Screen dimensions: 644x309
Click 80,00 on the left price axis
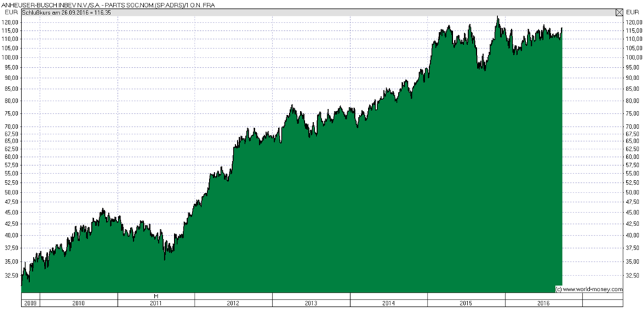click(x=11, y=101)
